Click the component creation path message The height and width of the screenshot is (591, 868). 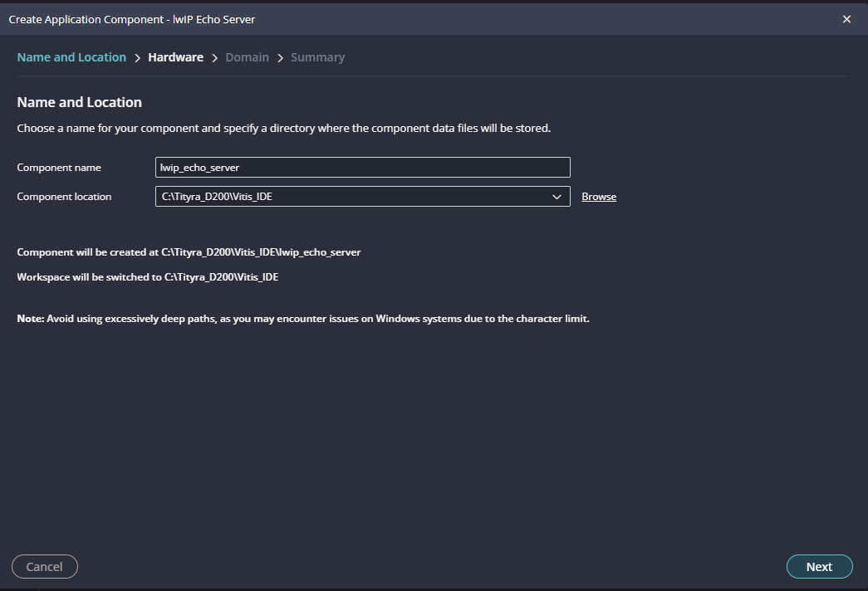tap(189, 252)
